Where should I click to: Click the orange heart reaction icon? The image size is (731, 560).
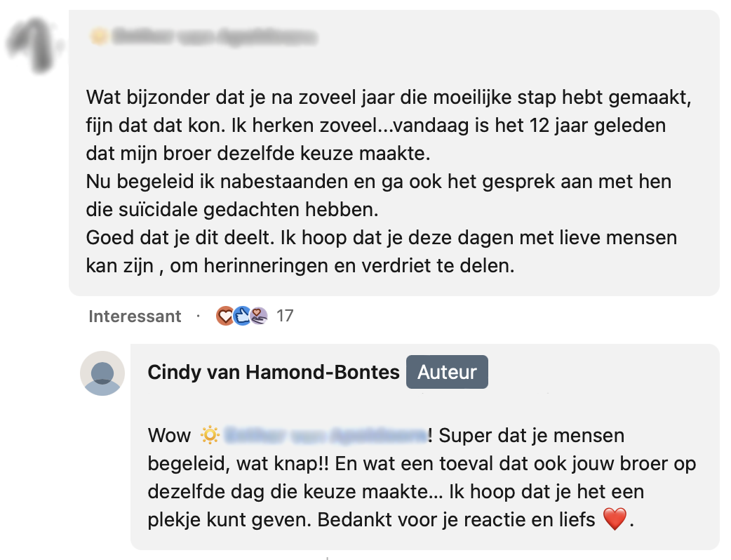[224, 316]
